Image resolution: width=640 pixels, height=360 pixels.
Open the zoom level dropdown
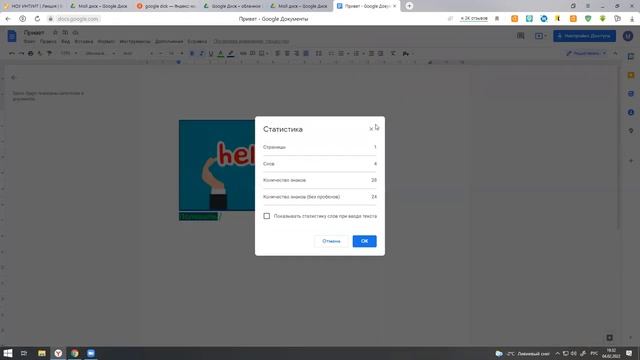coord(69,53)
